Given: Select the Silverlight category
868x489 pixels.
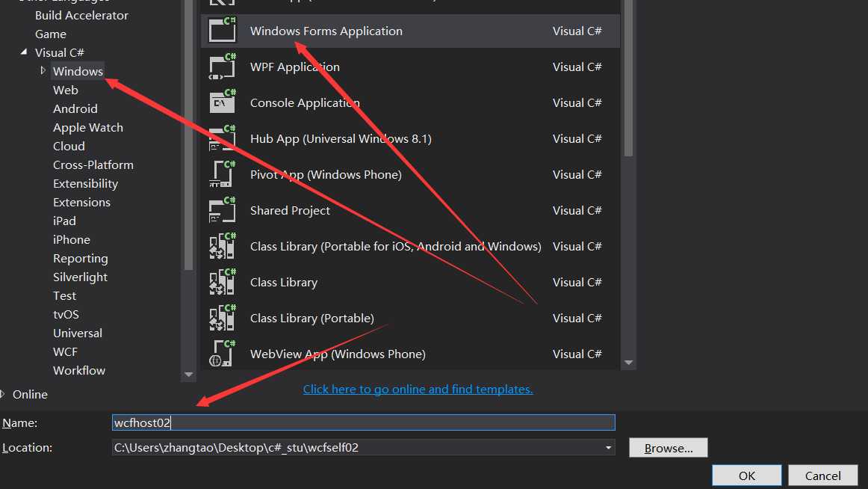Looking at the screenshot, I should 80,277.
